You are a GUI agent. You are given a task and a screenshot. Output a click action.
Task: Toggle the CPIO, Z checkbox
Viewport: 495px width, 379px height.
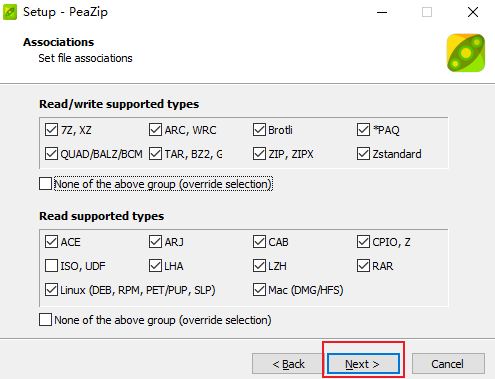pos(363,242)
